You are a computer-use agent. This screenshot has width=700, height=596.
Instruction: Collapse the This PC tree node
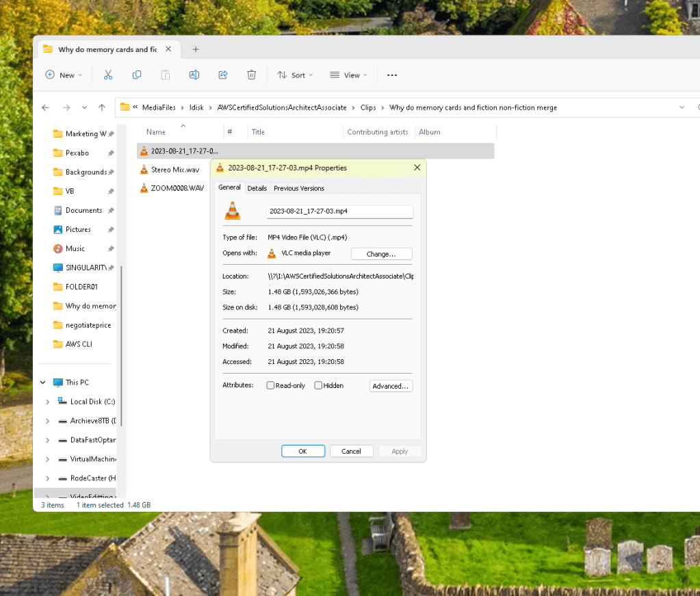pos(43,383)
